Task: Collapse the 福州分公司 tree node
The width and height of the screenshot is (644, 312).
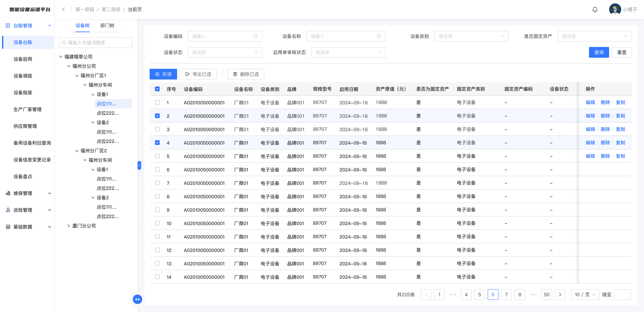Action: 69,66
